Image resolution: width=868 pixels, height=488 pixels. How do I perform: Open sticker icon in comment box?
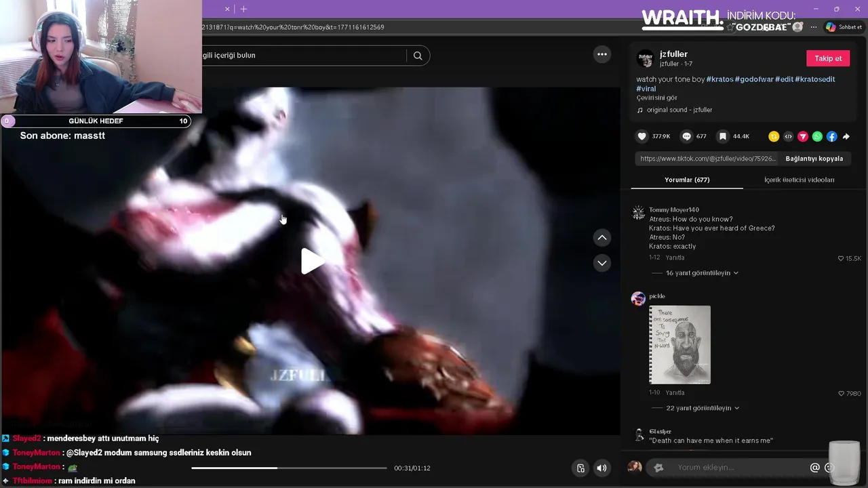[x=658, y=468]
